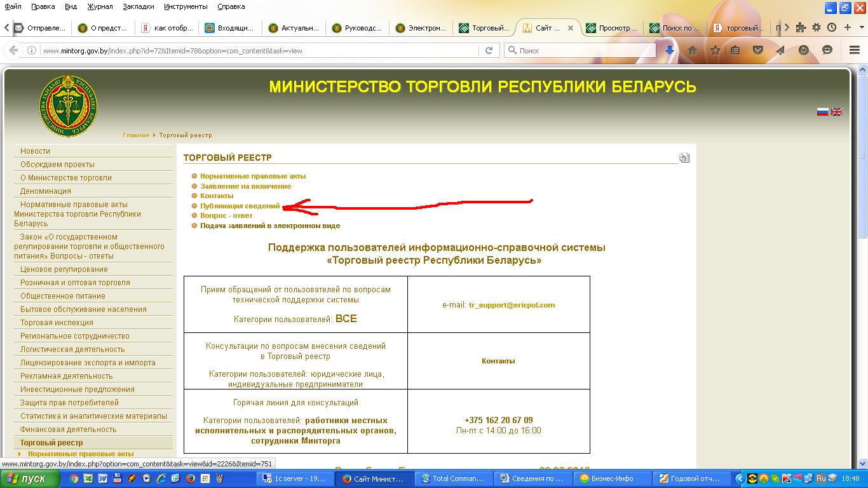Open site identity info icon
Viewport: 868px width, 488px height.
coord(32,50)
